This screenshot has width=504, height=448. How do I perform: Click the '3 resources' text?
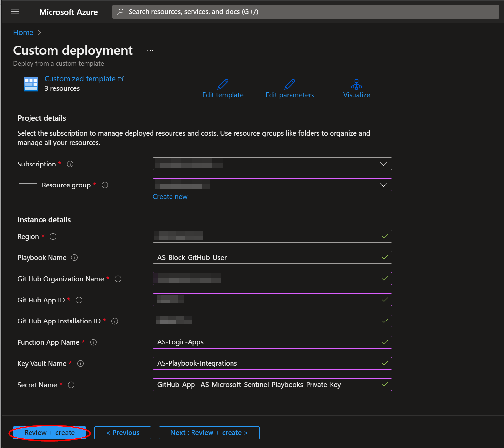coord(62,88)
